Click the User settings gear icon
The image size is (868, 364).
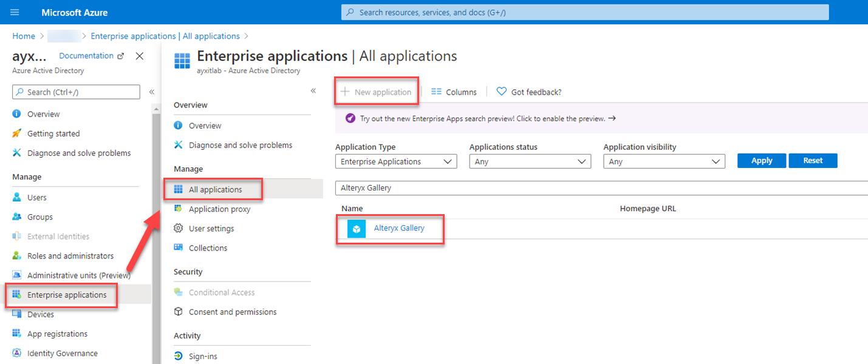click(179, 228)
